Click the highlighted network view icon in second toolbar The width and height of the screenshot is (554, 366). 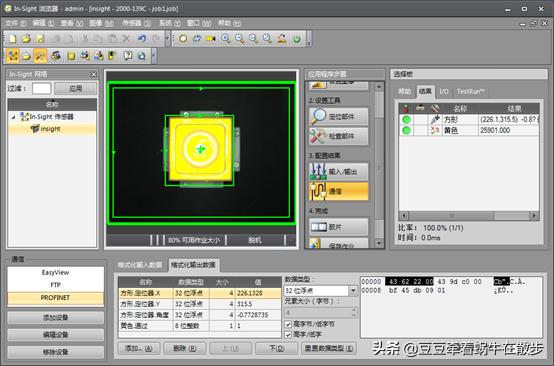[13, 56]
